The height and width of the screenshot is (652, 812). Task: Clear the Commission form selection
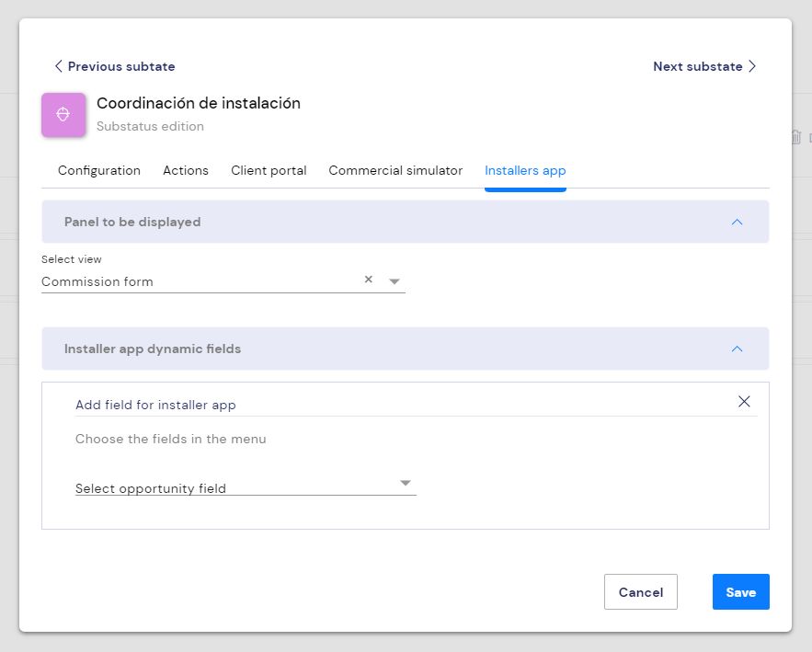(x=368, y=280)
